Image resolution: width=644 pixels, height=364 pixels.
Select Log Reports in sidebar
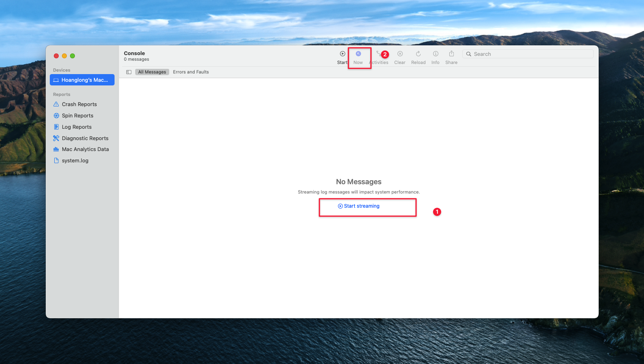click(x=77, y=127)
